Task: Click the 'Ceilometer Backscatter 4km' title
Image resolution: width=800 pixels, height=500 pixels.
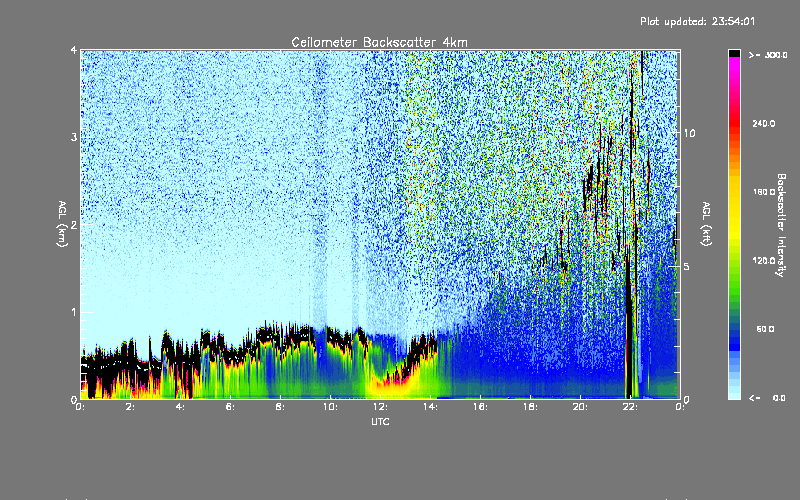Action: coord(379,42)
